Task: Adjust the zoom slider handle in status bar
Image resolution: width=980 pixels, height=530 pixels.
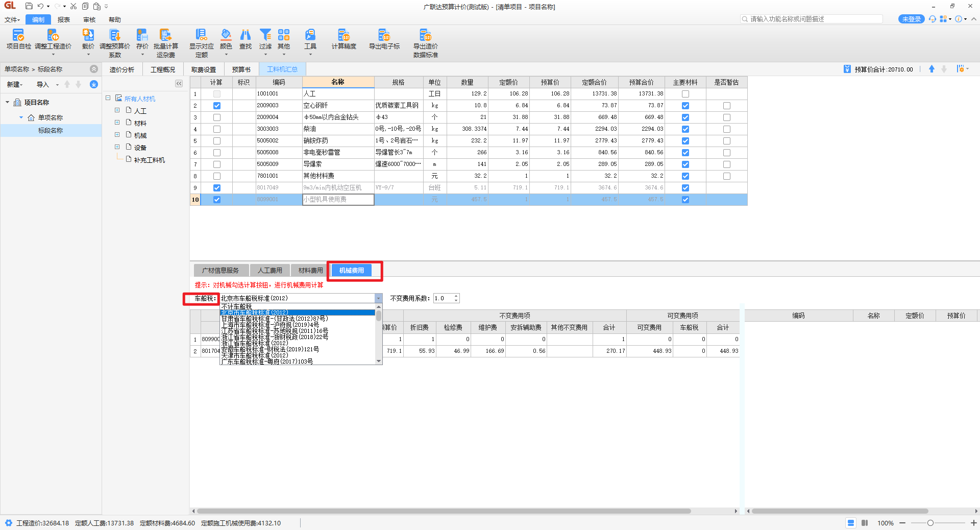Action: coord(930,523)
